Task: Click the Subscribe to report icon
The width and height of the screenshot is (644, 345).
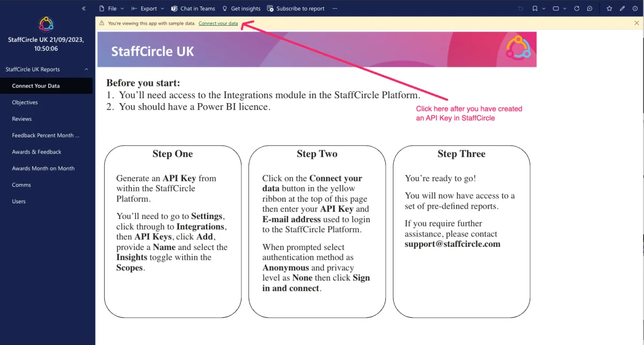Action: [270, 9]
